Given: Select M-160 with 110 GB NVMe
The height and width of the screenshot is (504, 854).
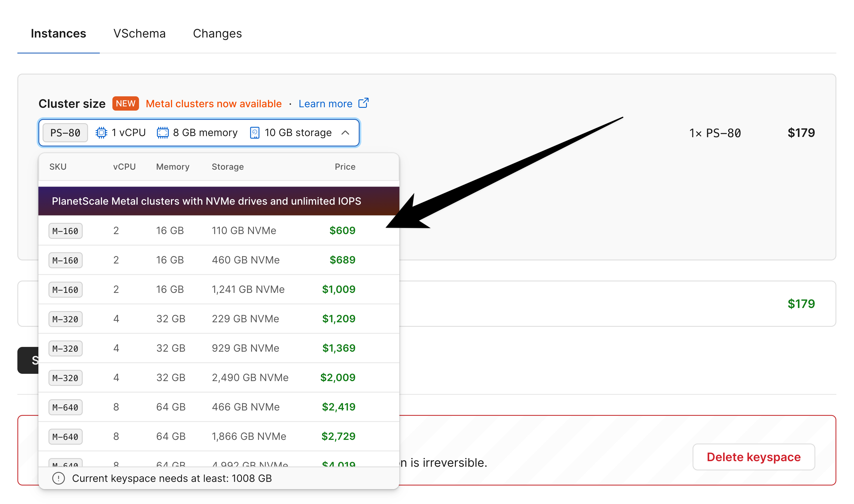Looking at the screenshot, I should point(219,231).
